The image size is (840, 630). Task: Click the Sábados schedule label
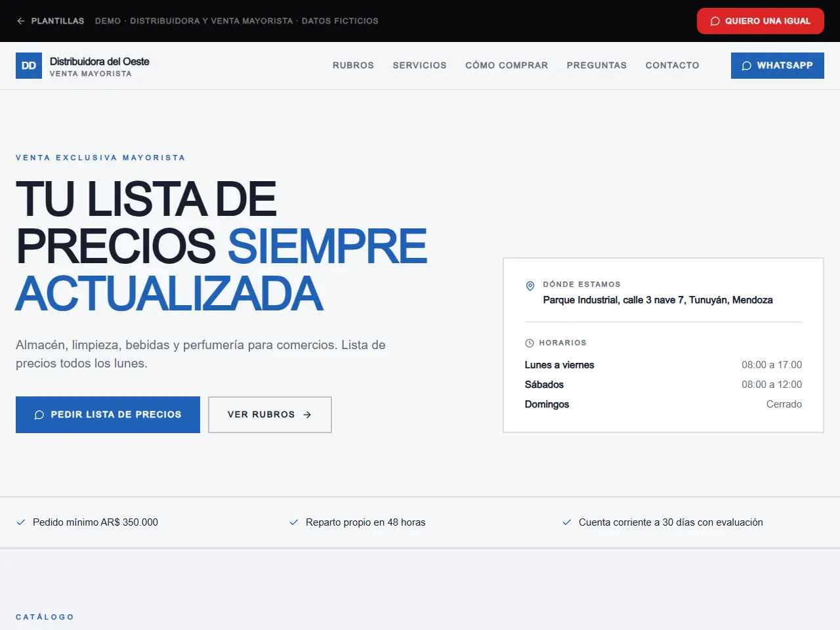point(544,385)
